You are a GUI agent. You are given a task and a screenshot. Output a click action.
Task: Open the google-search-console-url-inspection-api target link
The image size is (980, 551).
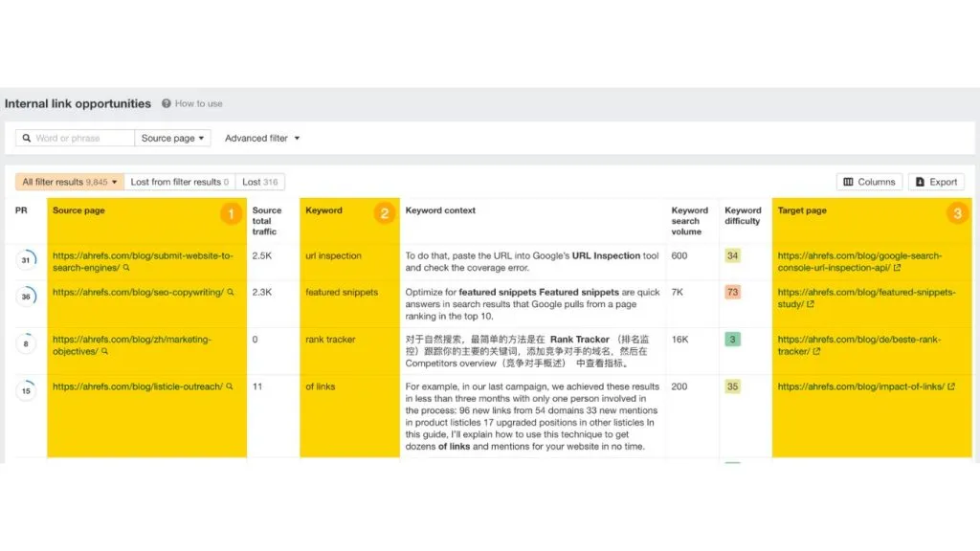(859, 262)
